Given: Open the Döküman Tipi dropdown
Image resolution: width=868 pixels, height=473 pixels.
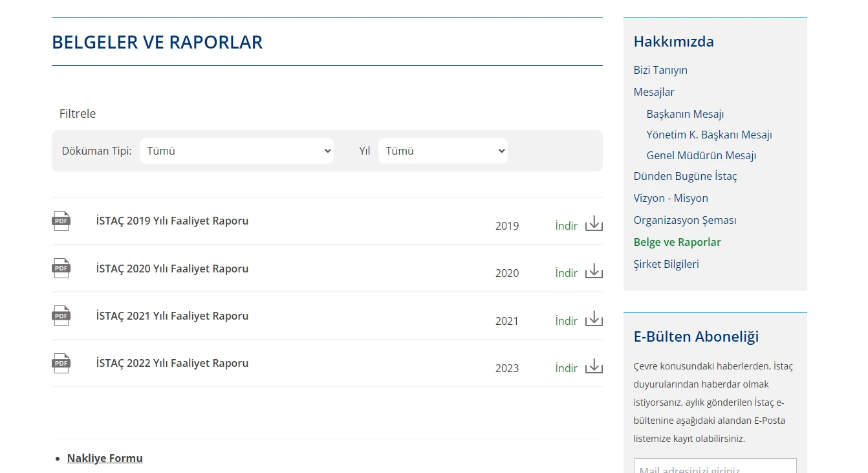Looking at the screenshot, I should click(237, 151).
